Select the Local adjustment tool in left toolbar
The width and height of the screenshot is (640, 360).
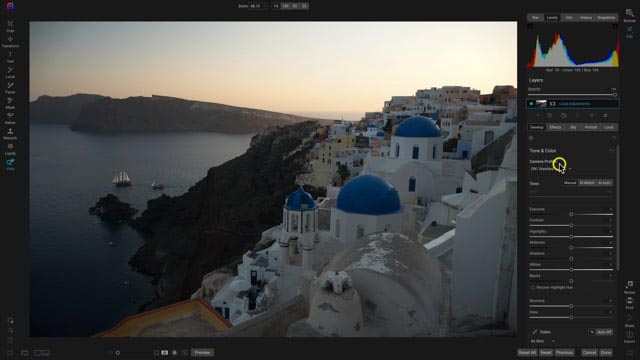pyautogui.click(x=10, y=72)
